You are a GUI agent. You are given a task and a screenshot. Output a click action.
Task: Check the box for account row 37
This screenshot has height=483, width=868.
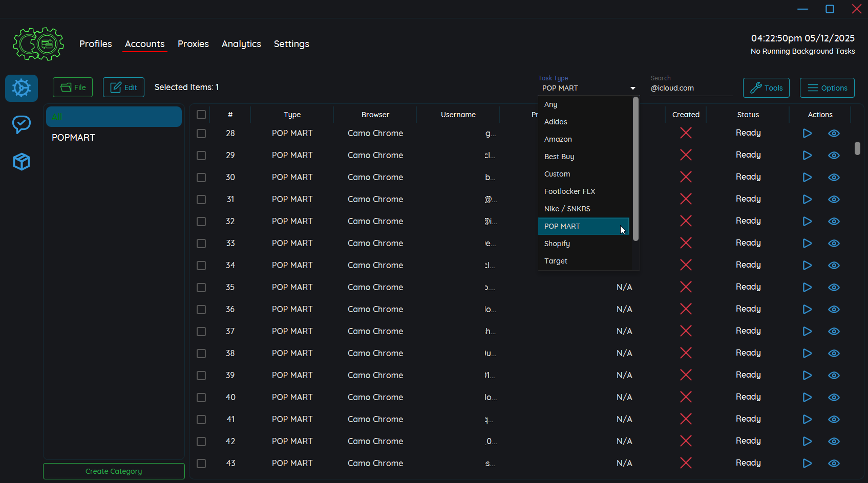tap(201, 331)
